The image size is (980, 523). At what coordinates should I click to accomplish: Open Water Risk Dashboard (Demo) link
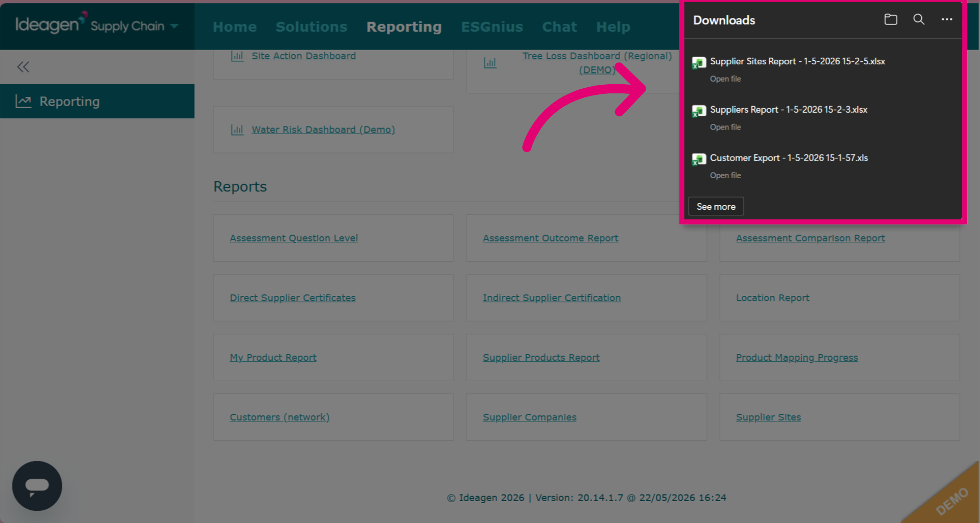click(323, 130)
